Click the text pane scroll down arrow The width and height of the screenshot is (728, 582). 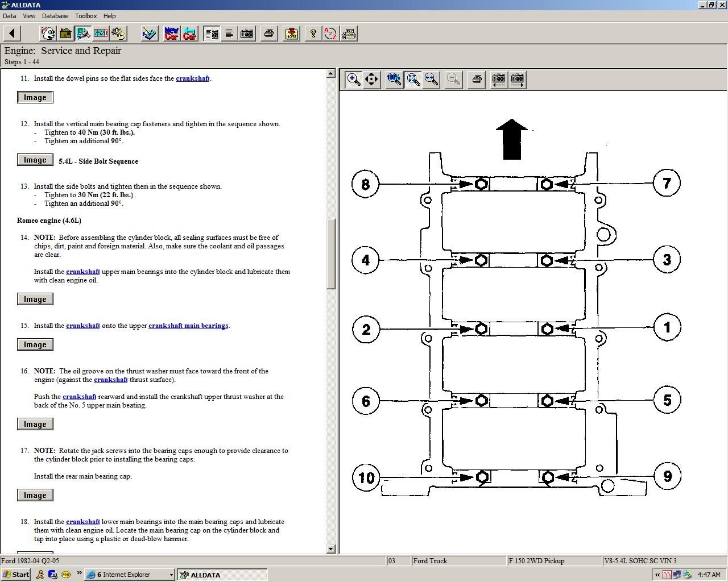pos(330,548)
